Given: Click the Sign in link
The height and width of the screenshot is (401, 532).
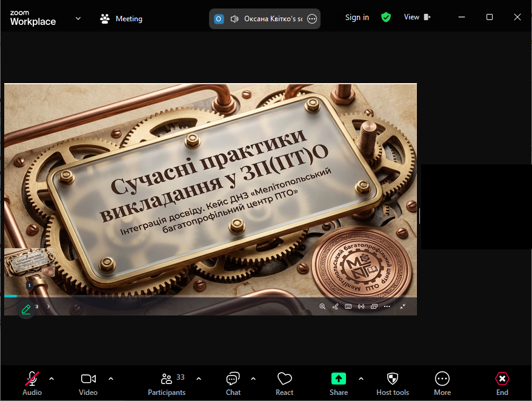Looking at the screenshot, I should point(357,18).
